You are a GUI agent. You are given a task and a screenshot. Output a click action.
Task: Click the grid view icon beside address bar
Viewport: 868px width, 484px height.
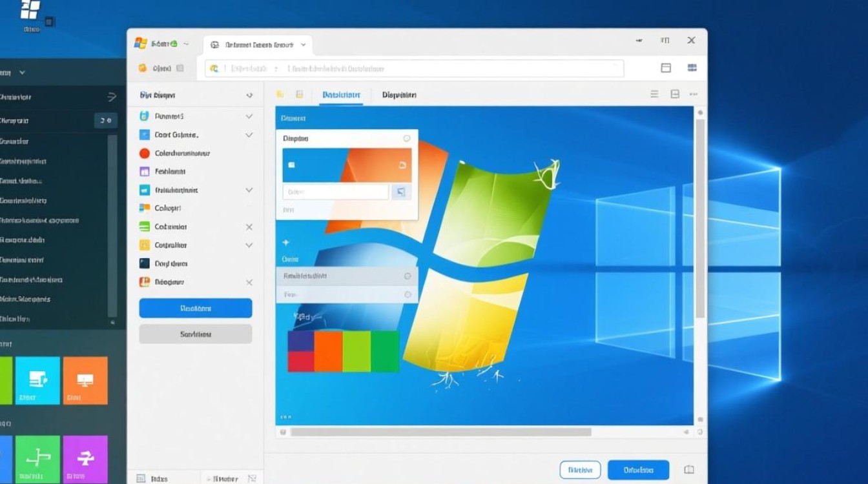[692, 68]
